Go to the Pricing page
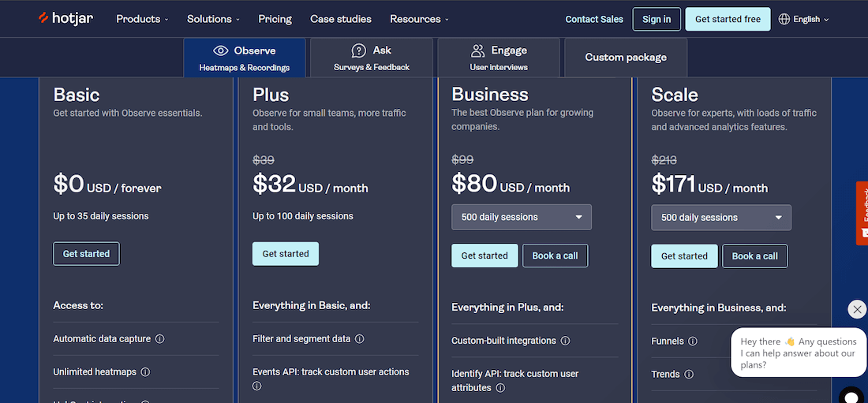The height and width of the screenshot is (403, 868). [275, 19]
